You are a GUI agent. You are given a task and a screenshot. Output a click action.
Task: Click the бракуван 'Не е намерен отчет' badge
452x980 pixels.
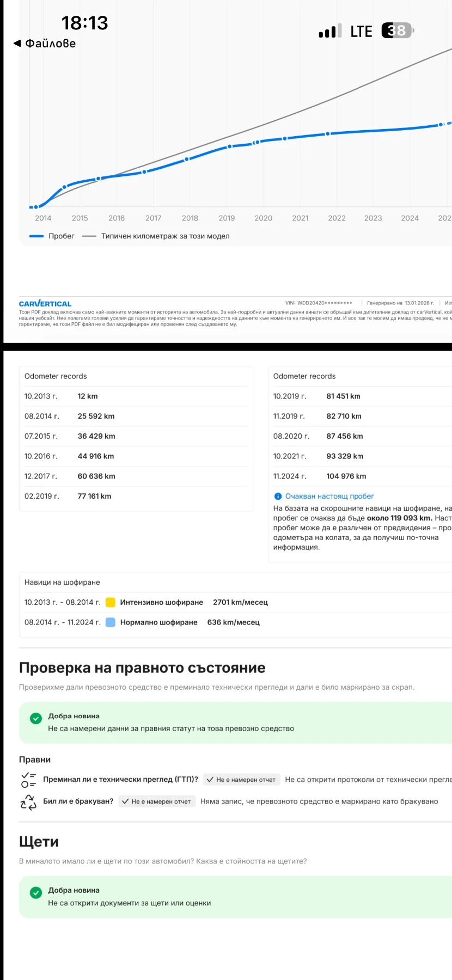[156, 801]
